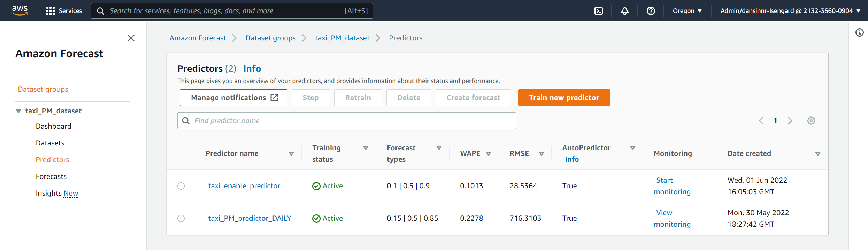This screenshot has height=250, width=868.
Task: Click View monitoring for taxi_PM_predictor_DAILY
Action: click(x=672, y=218)
